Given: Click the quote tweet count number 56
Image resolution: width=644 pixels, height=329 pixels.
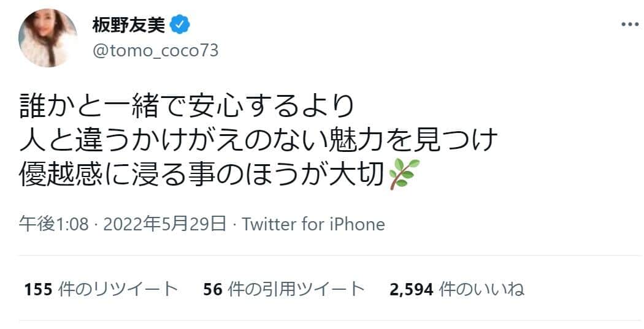Looking at the screenshot, I should pyautogui.click(x=212, y=289).
